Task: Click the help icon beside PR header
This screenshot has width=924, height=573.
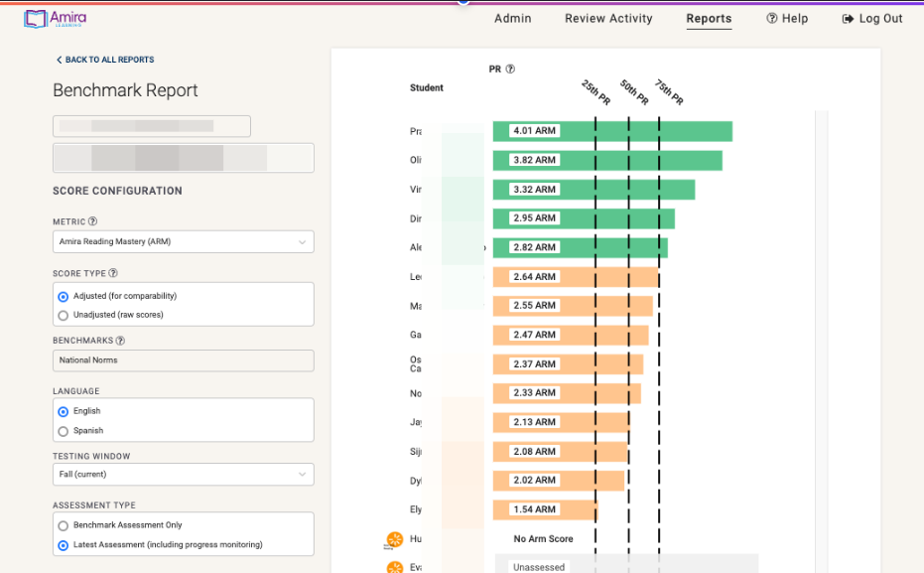Action: coord(510,70)
